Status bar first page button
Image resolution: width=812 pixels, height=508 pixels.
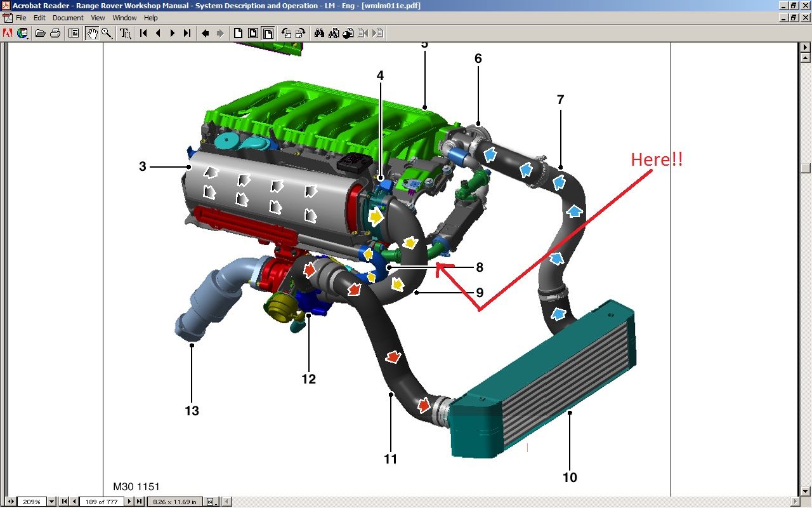[x=64, y=502]
